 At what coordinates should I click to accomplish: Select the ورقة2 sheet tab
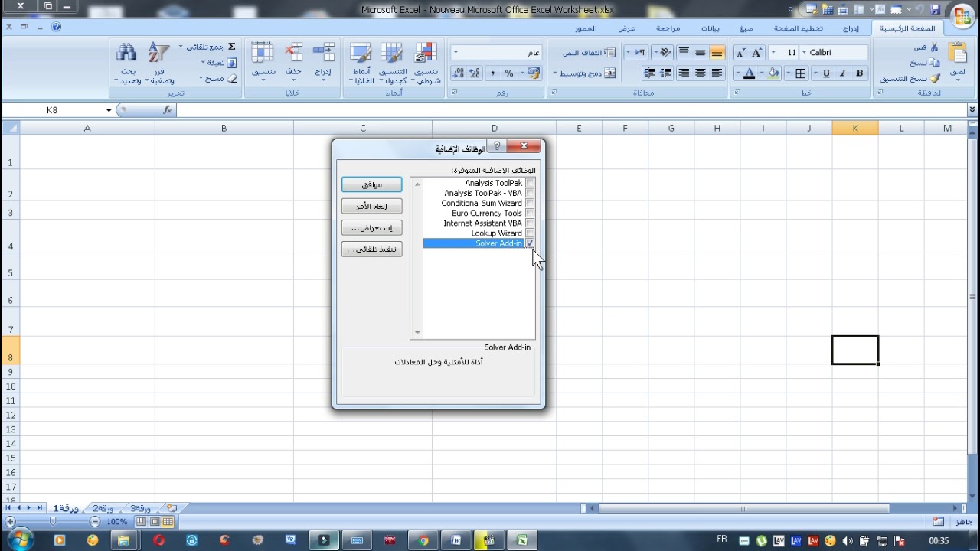tap(103, 508)
